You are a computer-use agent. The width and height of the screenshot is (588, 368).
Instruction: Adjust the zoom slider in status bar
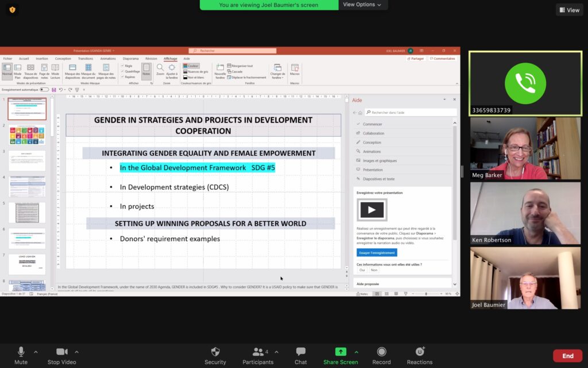[x=426, y=294]
